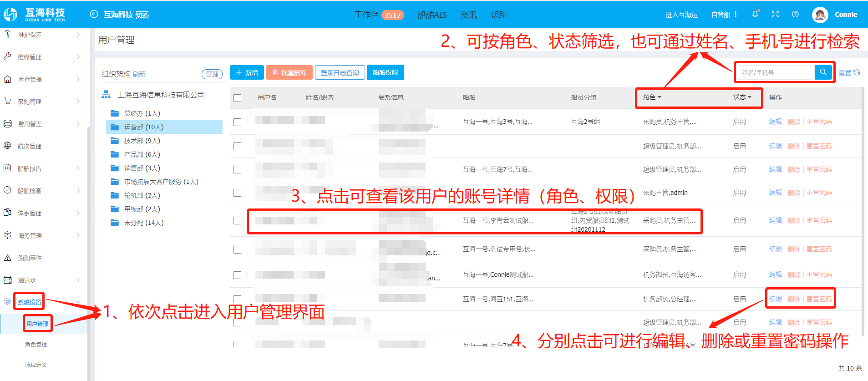Expand 船舶报告 sidebar chevron
The height and width of the screenshot is (381, 868).
point(78,168)
